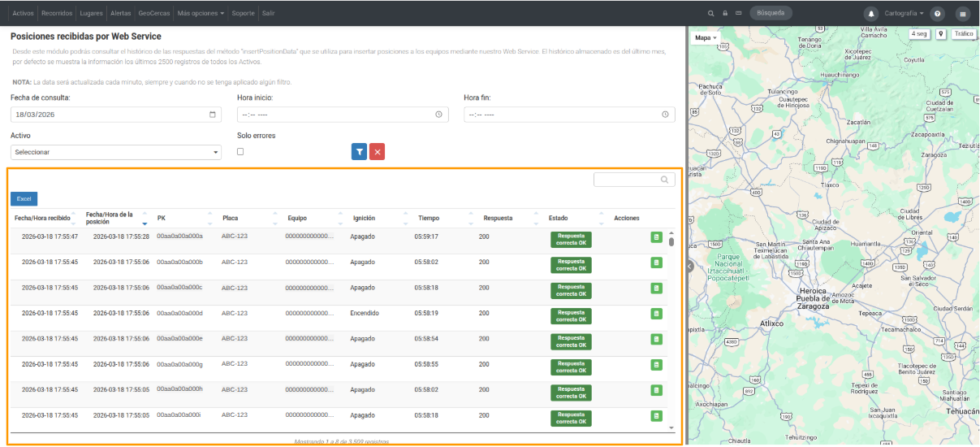Click Salir to log out
980x447 pixels.
[269, 14]
